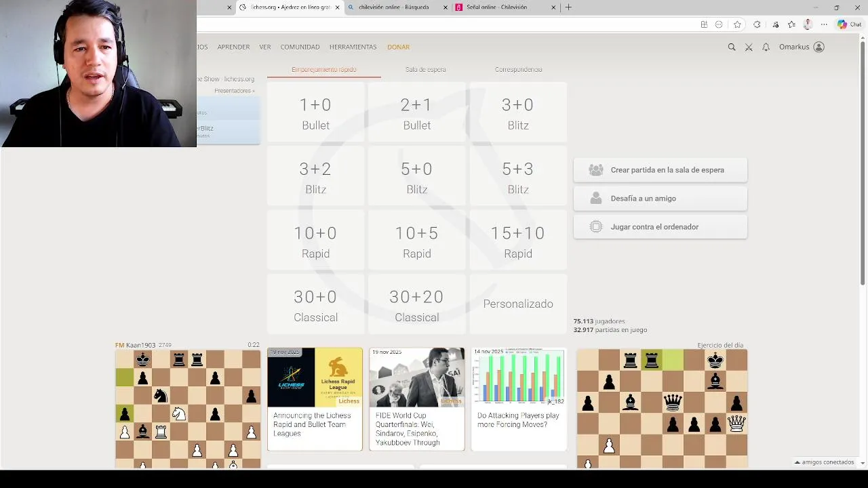Open the Do Attacking Players blog post
868x488 pixels.
[519, 399]
